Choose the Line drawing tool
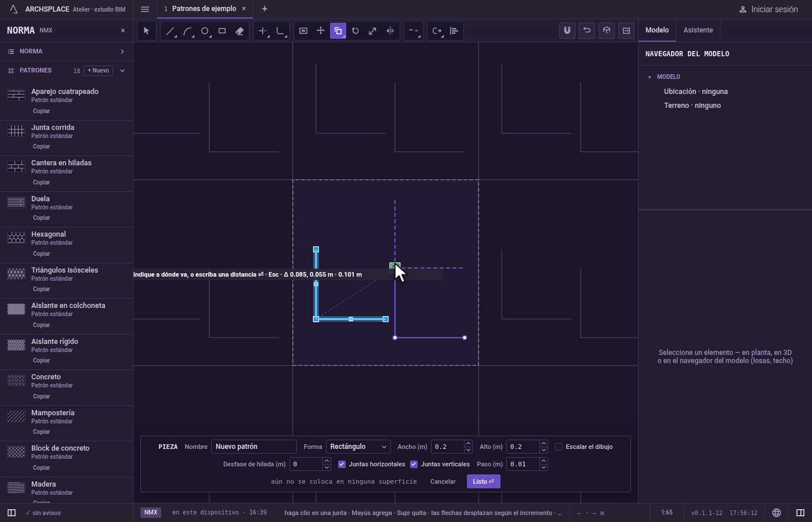 tap(170, 31)
